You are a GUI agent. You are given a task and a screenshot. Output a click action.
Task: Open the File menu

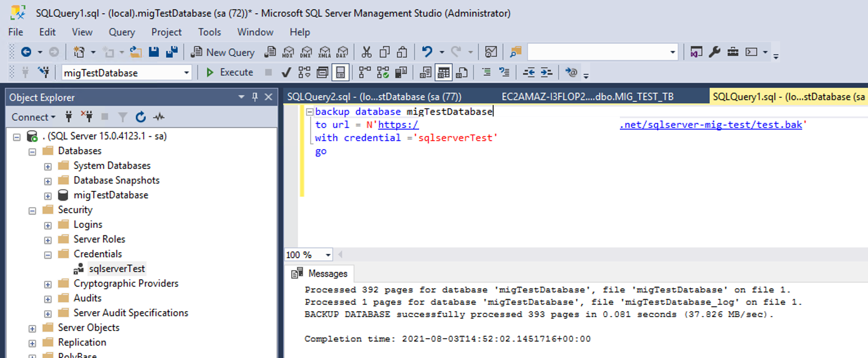[16, 32]
